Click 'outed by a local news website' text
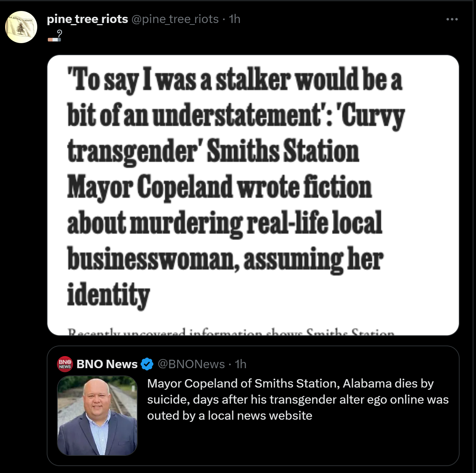 230,416
